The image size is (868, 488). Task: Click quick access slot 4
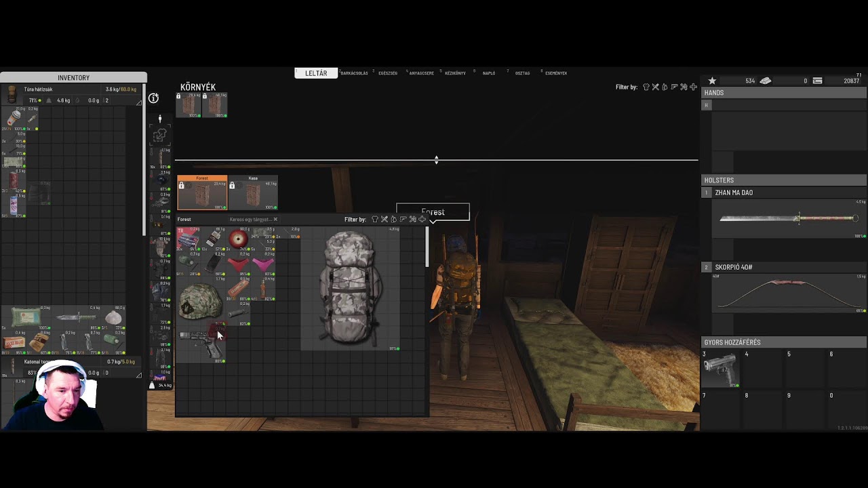764,370
